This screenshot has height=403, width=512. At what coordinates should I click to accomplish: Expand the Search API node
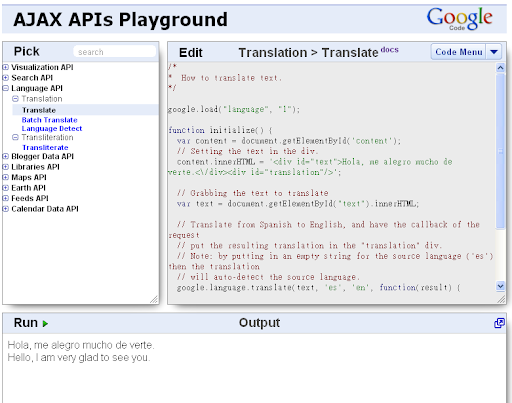click(5, 78)
